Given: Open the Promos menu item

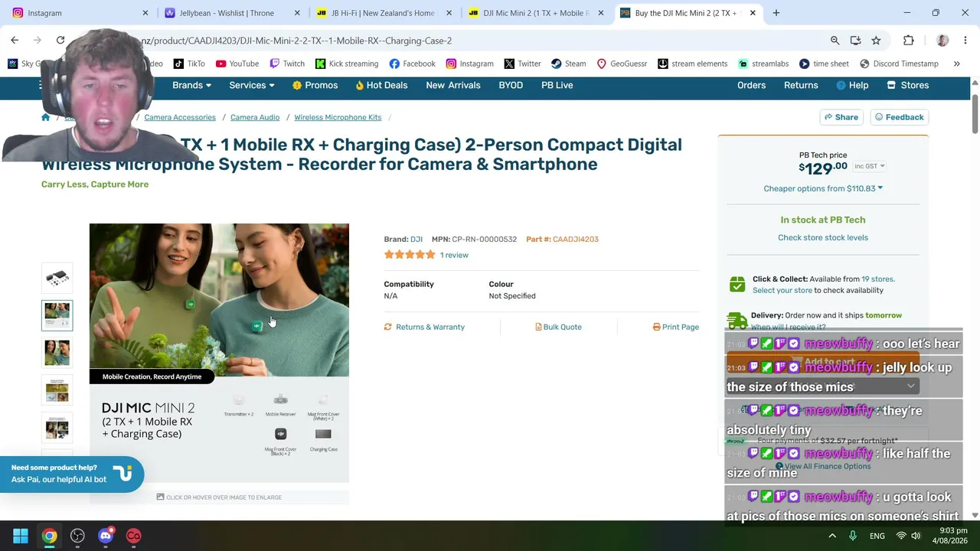Looking at the screenshot, I should point(315,85).
